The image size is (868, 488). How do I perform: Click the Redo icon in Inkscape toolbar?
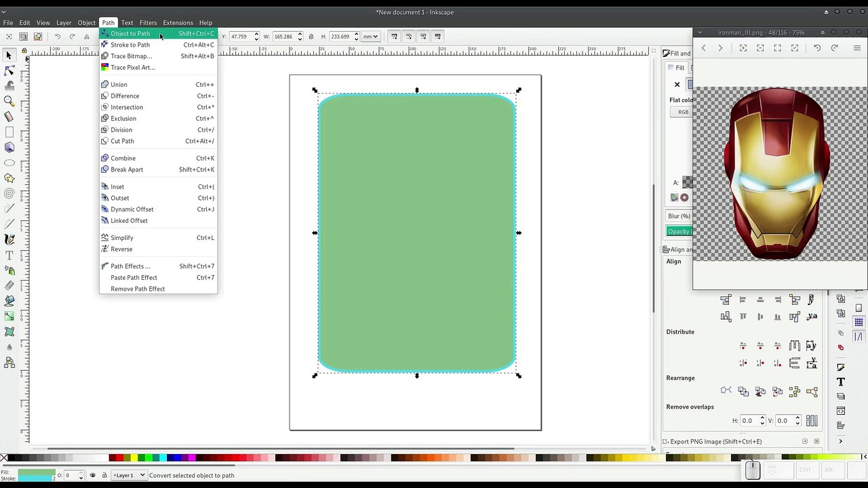click(72, 37)
